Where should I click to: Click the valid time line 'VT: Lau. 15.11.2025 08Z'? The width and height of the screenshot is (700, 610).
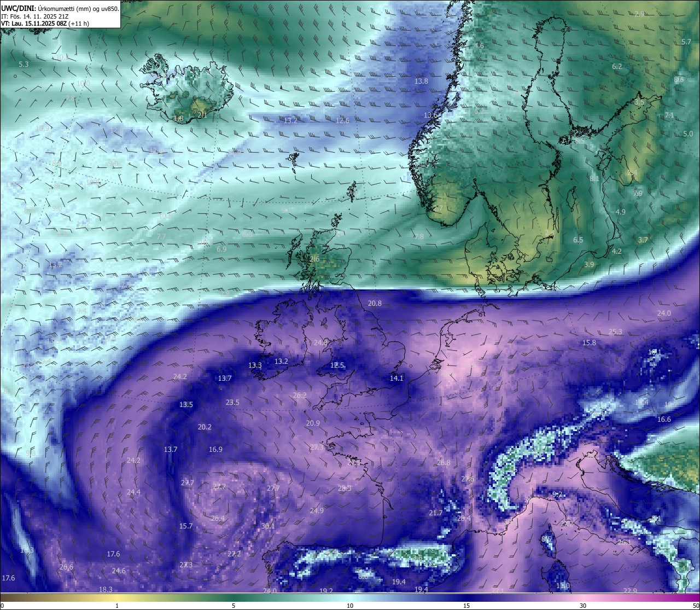[x=34, y=24]
